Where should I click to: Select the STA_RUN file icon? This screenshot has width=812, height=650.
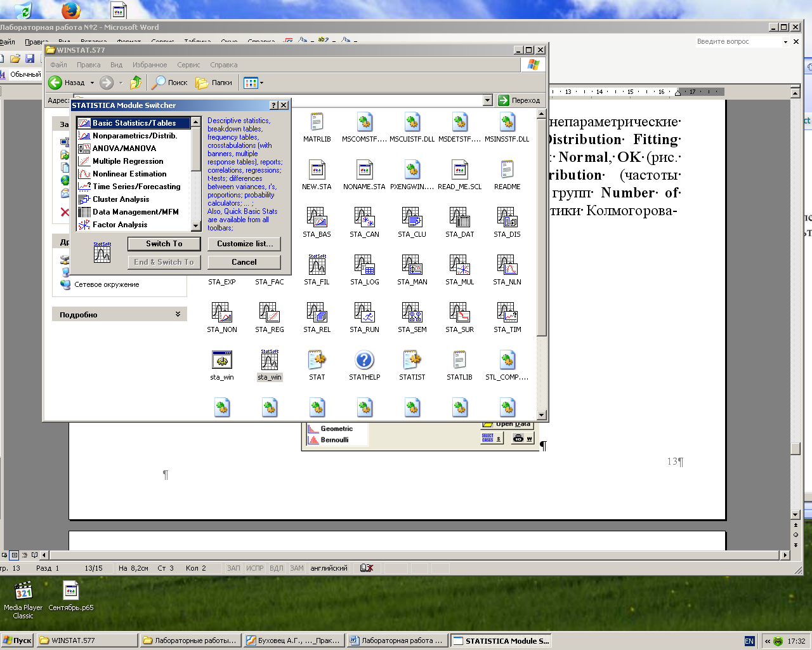point(364,313)
